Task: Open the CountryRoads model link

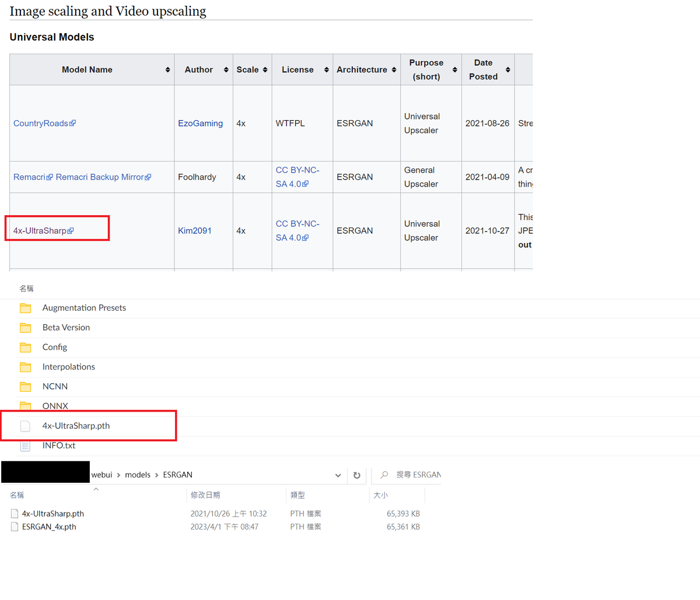Action: click(44, 123)
